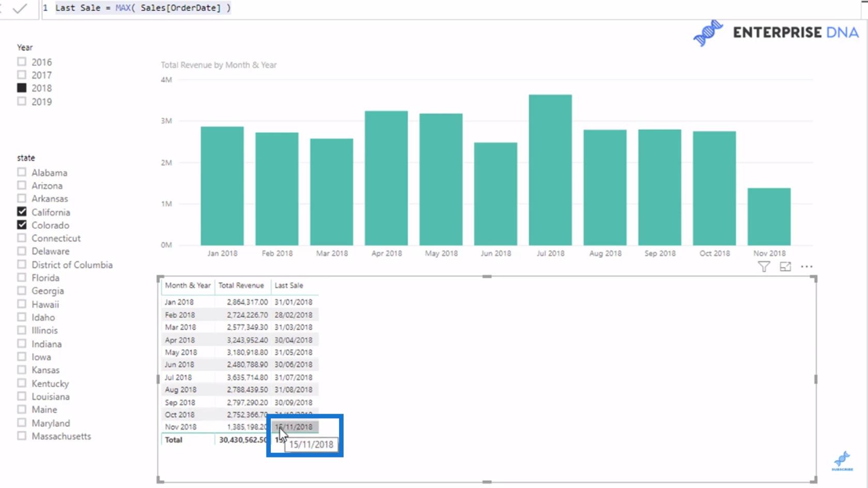
Task: Sort by the Month & Year column header
Action: [x=188, y=285]
